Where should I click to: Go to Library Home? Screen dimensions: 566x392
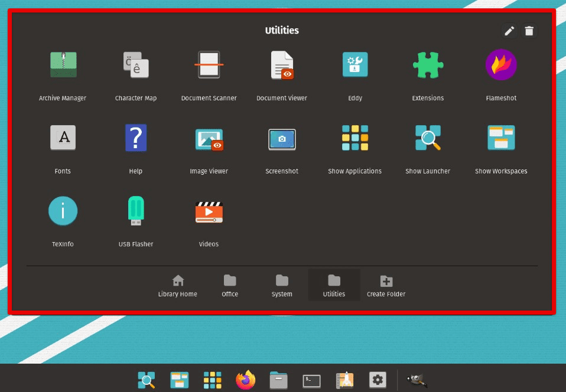click(178, 285)
